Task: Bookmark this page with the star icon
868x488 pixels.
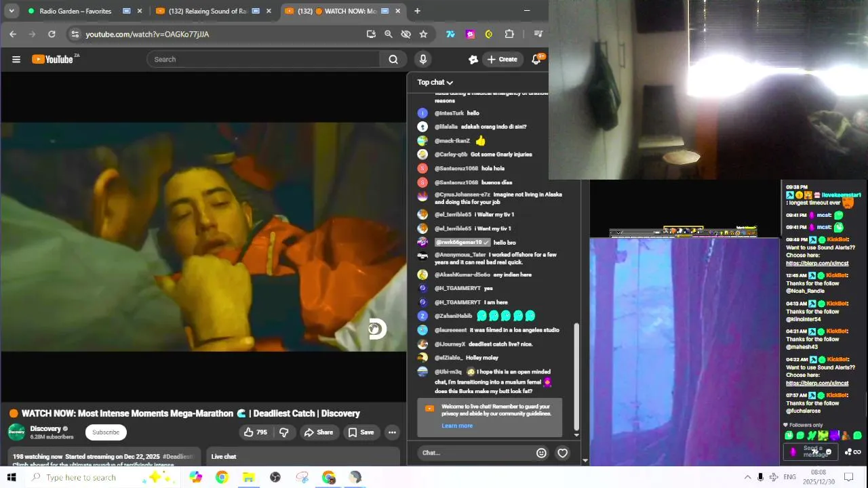Action: coord(424,34)
